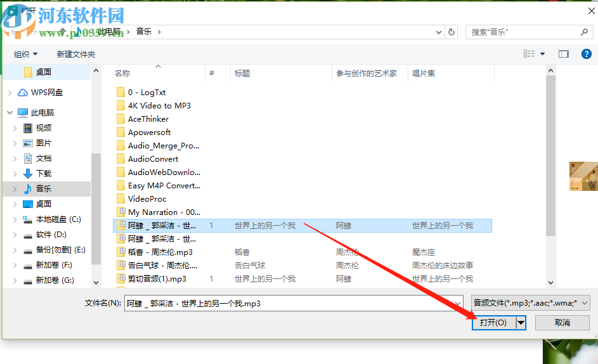
Task: Collapse the 此电脑 tree node
Action: click(x=10, y=112)
